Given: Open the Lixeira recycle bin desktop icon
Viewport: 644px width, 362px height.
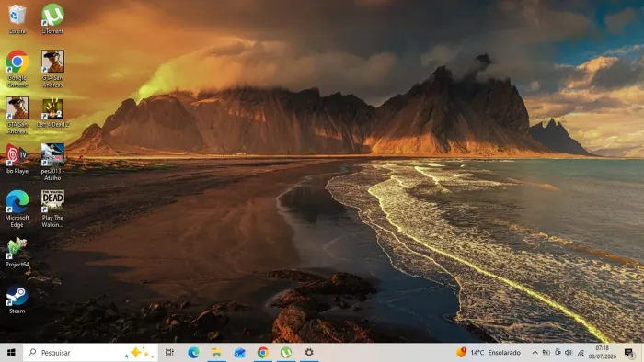Looking at the screenshot, I should pyautogui.click(x=17, y=19).
